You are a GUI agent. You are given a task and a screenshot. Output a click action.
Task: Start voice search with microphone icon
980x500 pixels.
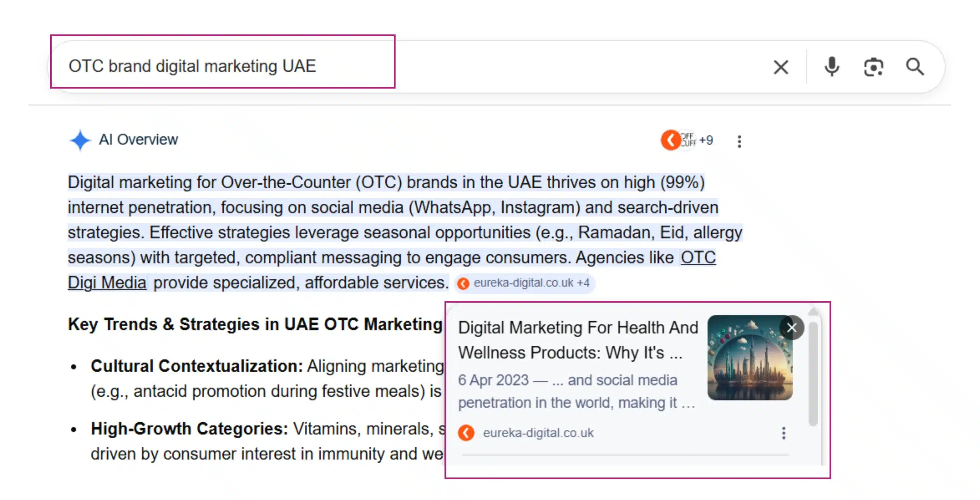[x=831, y=67]
